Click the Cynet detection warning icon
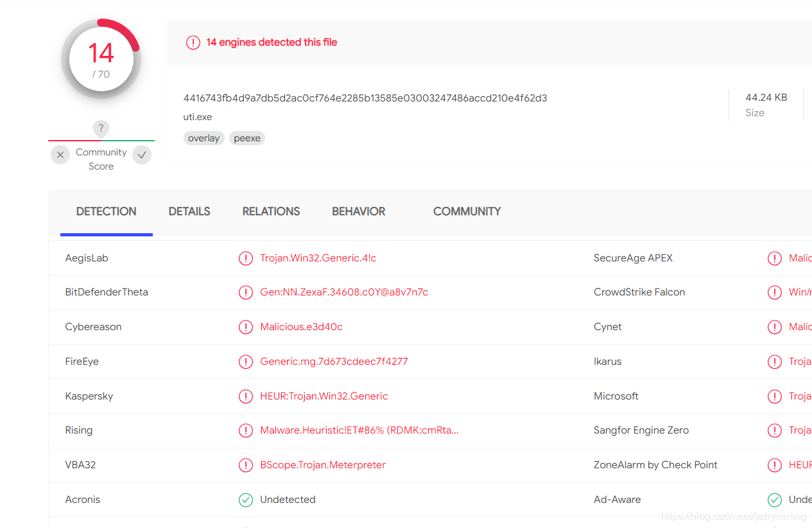 click(775, 327)
